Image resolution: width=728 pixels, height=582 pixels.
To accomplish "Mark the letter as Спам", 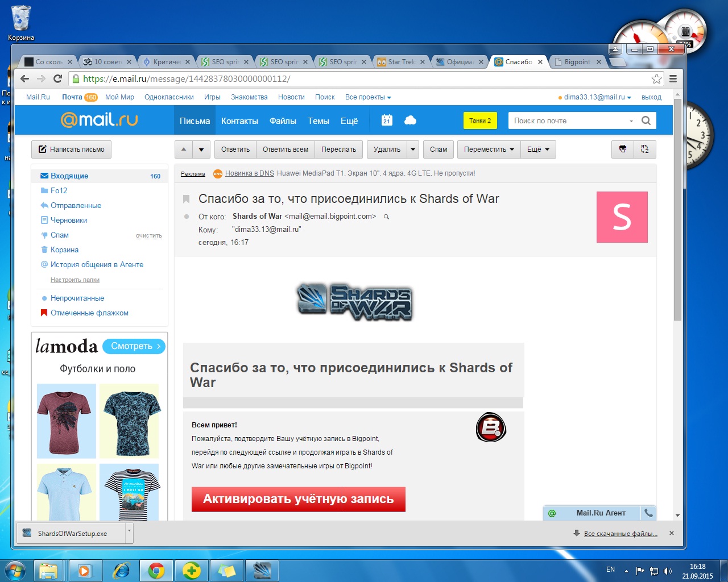I will [439, 149].
